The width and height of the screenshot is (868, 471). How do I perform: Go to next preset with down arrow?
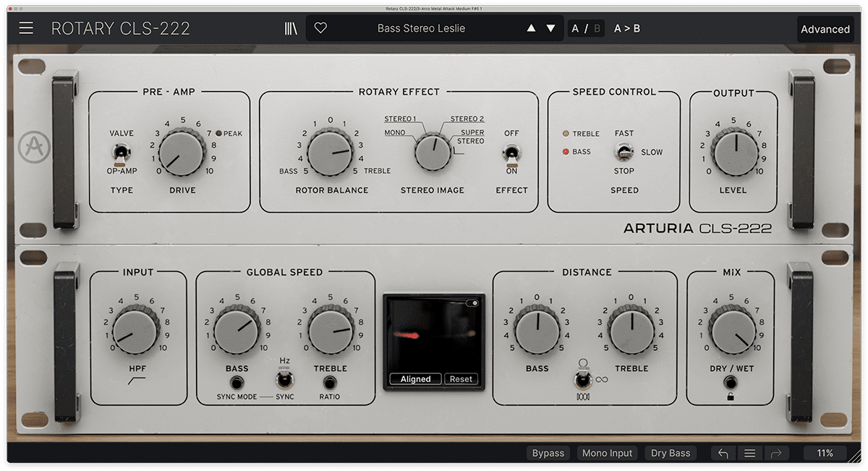(551, 28)
